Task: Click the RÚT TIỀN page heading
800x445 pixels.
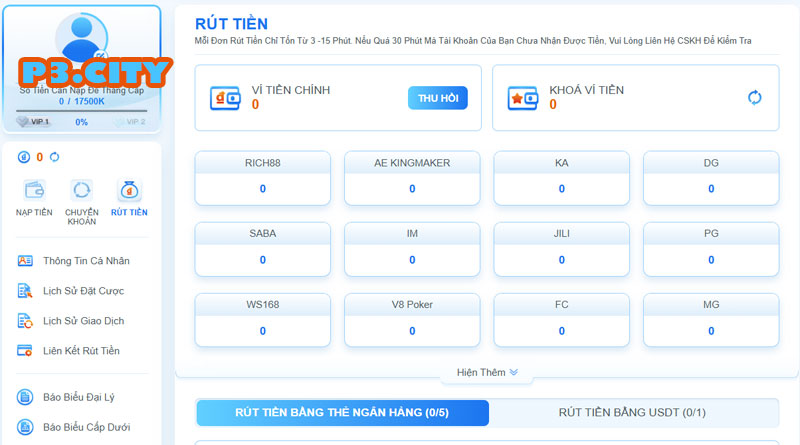Action: (x=231, y=23)
